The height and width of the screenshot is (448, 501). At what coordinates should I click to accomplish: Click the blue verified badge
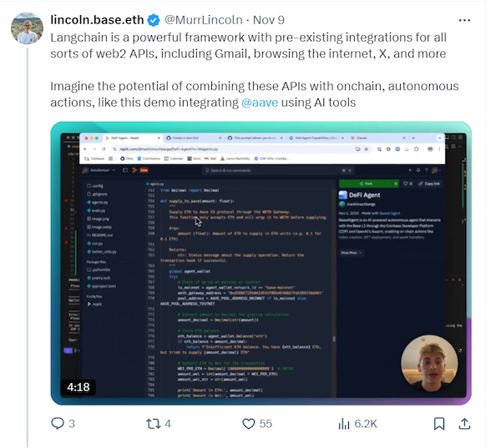point(154,20)
